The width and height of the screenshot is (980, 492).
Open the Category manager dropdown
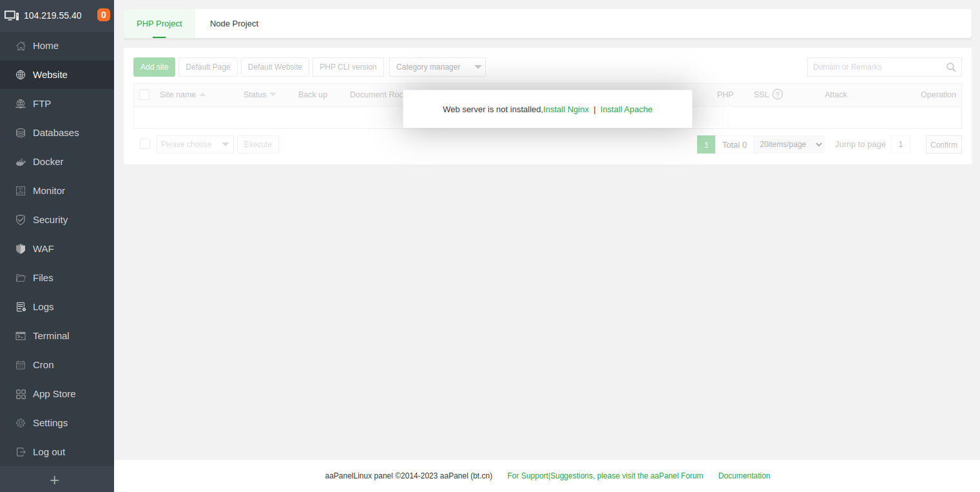point(437,67)
